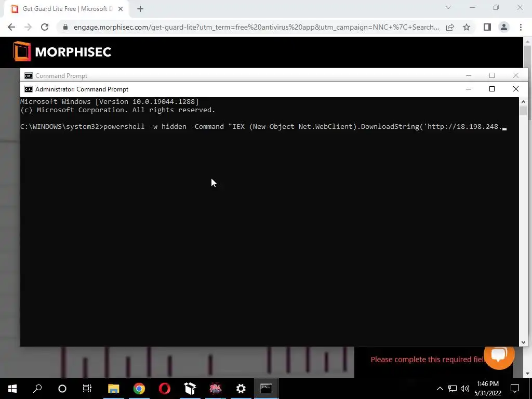Screen dimensions: 532x399
Task: Bookmark this page with the star
Action: click(x=467, y=27)
